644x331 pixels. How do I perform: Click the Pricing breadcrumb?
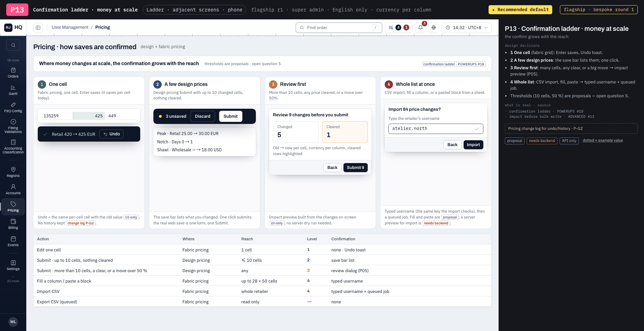tap(102, 27)
